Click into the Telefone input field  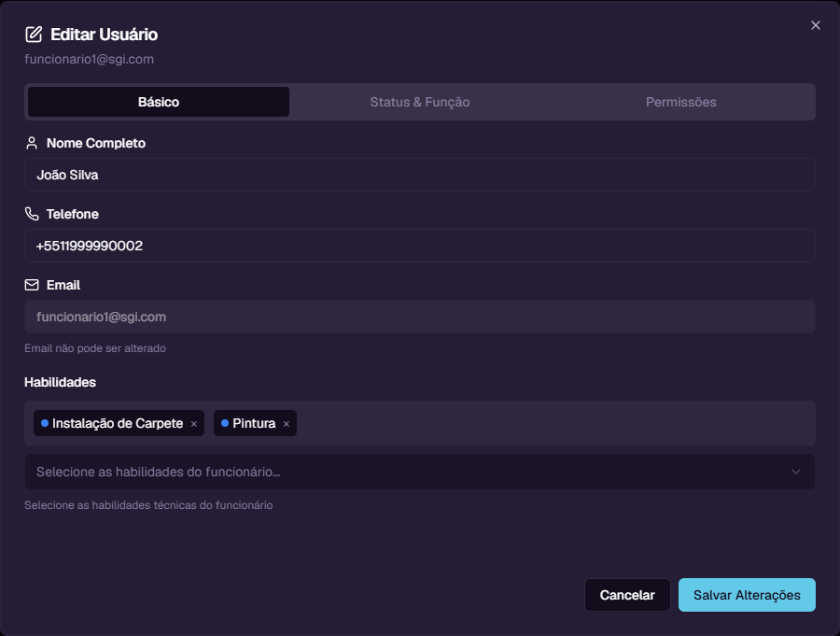pos(419,246)
